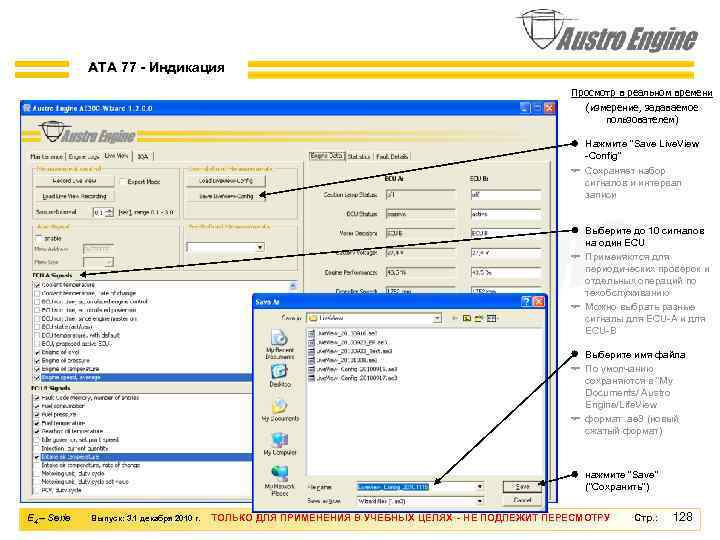The image size is (720, 540).
Task: Check PCV, duty cycle signal
Action: 37,490
